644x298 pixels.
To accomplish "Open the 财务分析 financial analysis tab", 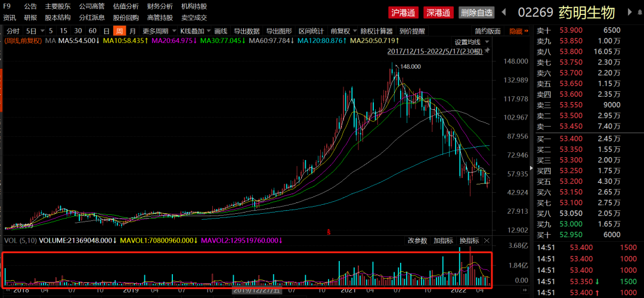I will pyautogui.click(x=160, y=6).
